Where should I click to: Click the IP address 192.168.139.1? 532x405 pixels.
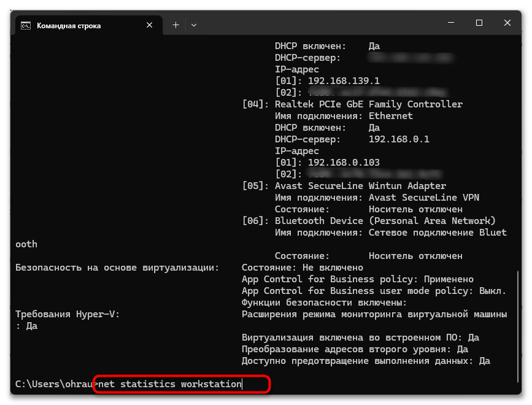[344, 81]
